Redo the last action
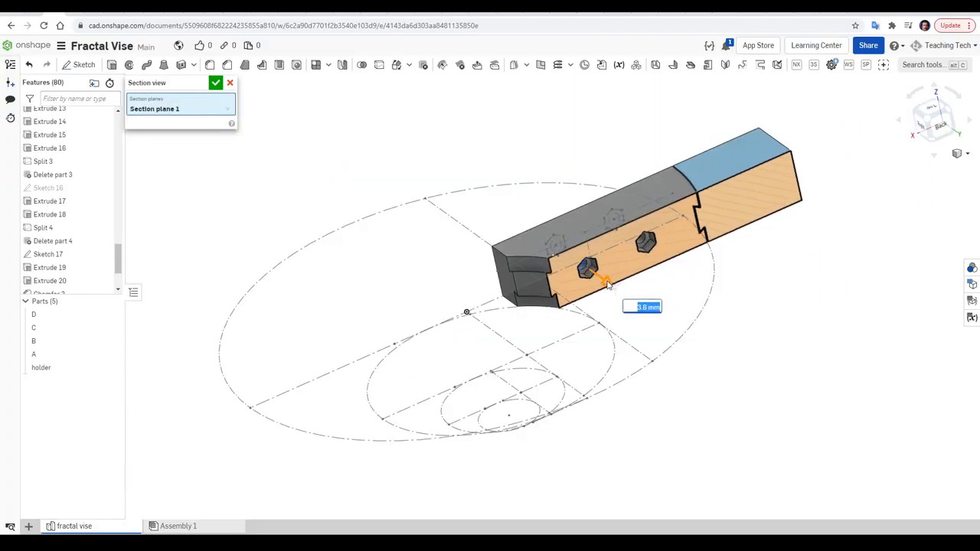Screen dimensions: 980x551 pos(47,65)
